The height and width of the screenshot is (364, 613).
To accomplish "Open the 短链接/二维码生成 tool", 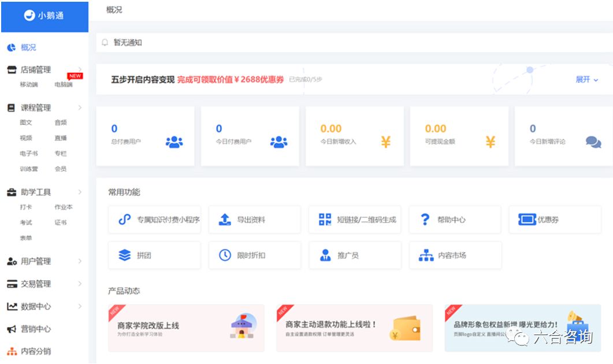I will (x=355, y=220).
